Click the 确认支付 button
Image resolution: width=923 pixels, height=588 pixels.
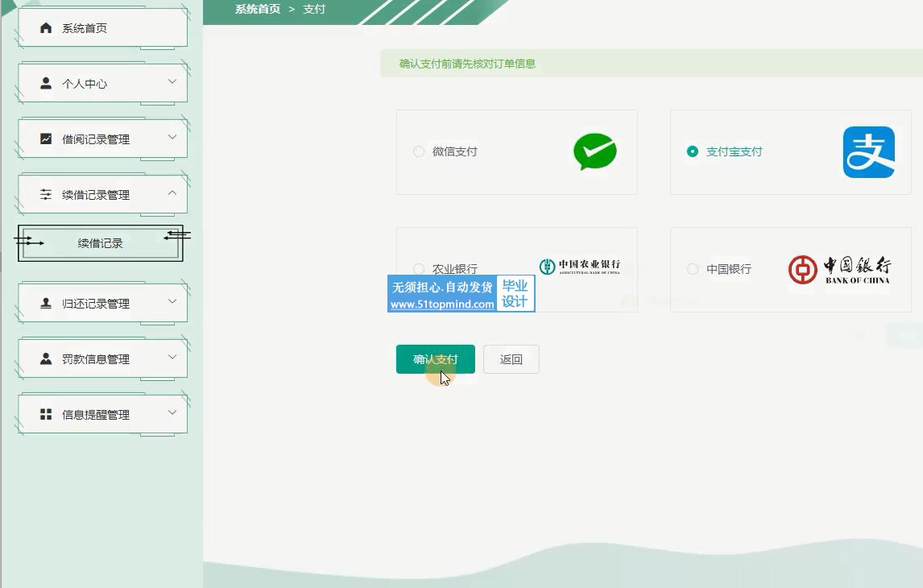436,359
